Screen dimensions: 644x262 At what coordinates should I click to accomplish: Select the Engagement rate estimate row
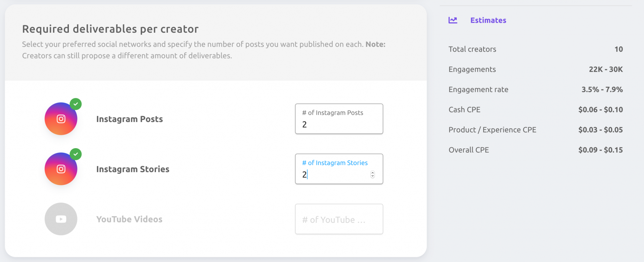536,90
